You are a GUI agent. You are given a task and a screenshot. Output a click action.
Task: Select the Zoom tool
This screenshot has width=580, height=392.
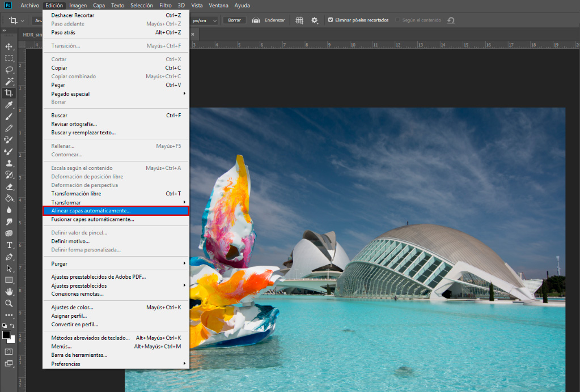tap(9, 303)
